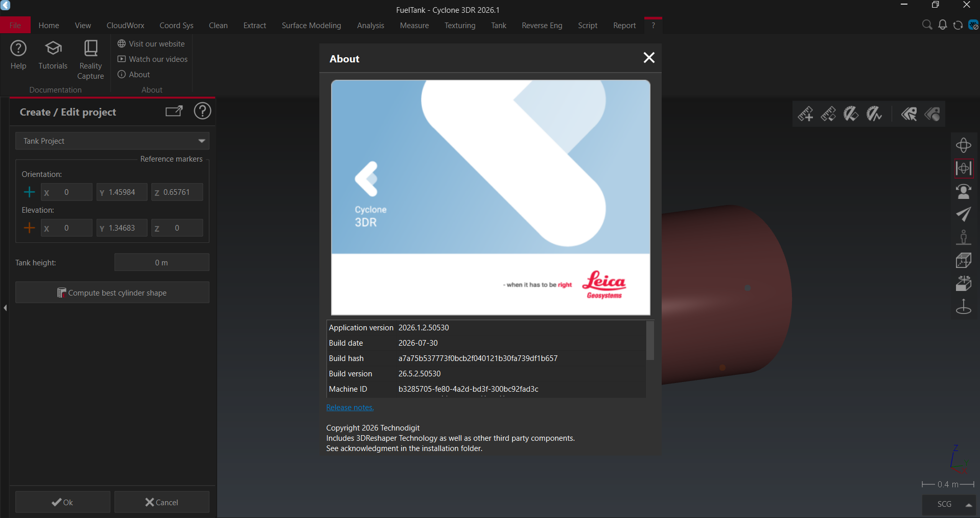Open the File menu
Viewport: 980px width, 518px height.
pos(15,26)
